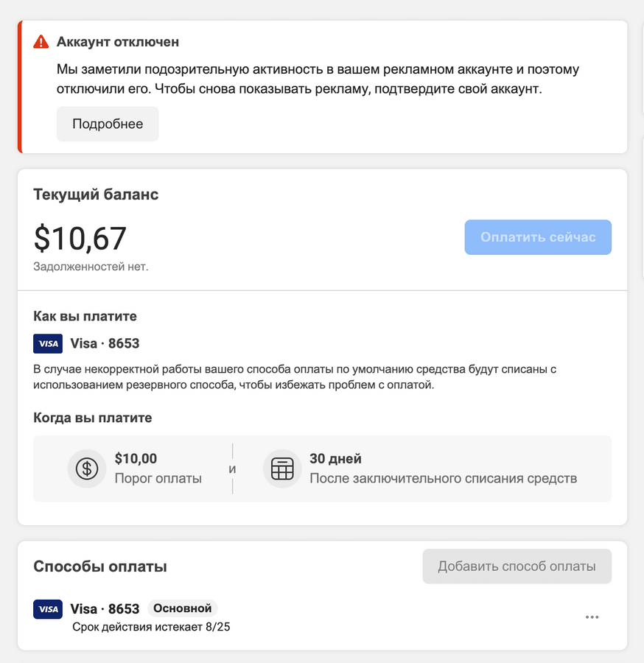The height and width of the screenshot is (663, 644).
Task: Click the 30 дней billing period text
Action: (x=336, y=458)
